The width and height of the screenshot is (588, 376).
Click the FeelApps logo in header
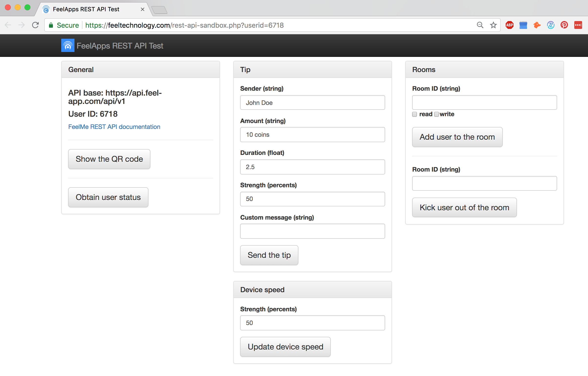pyautogui.click(x=68, y=46)
